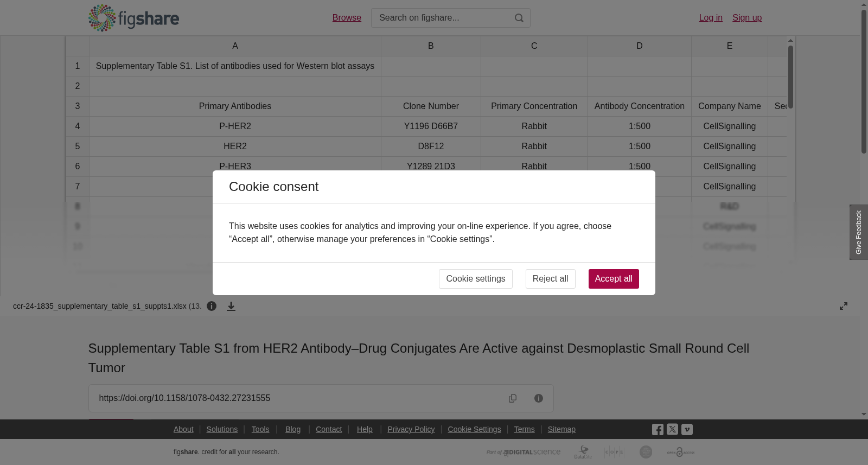868x465 pixels.
Task: Click the DataCite logo
Action: coord(583,452)
